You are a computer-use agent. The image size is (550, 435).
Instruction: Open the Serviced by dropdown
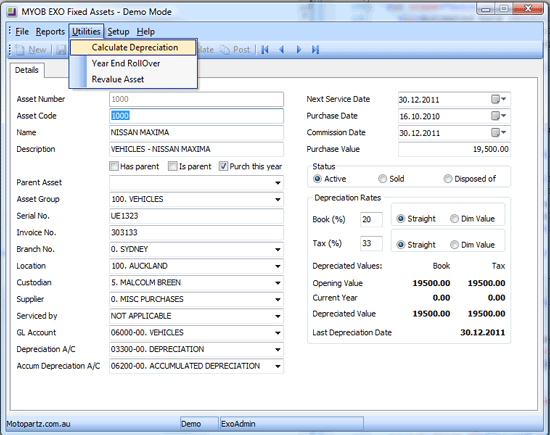point(278,316)
